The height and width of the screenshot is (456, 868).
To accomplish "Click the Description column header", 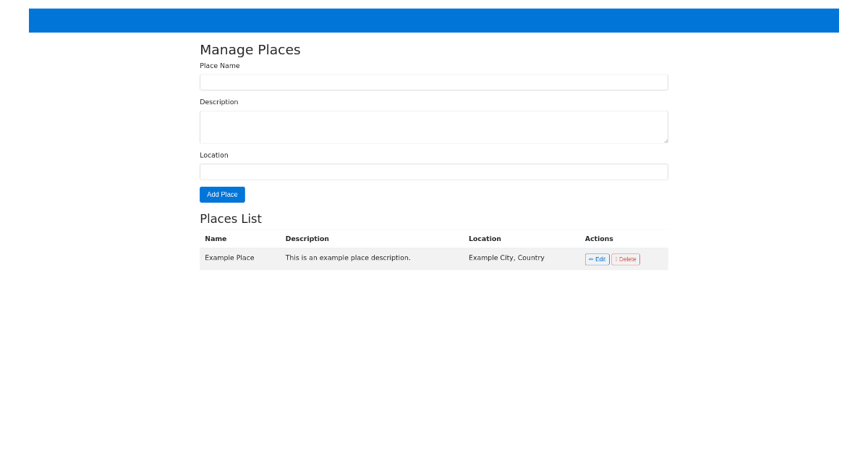I will point(307,239).
